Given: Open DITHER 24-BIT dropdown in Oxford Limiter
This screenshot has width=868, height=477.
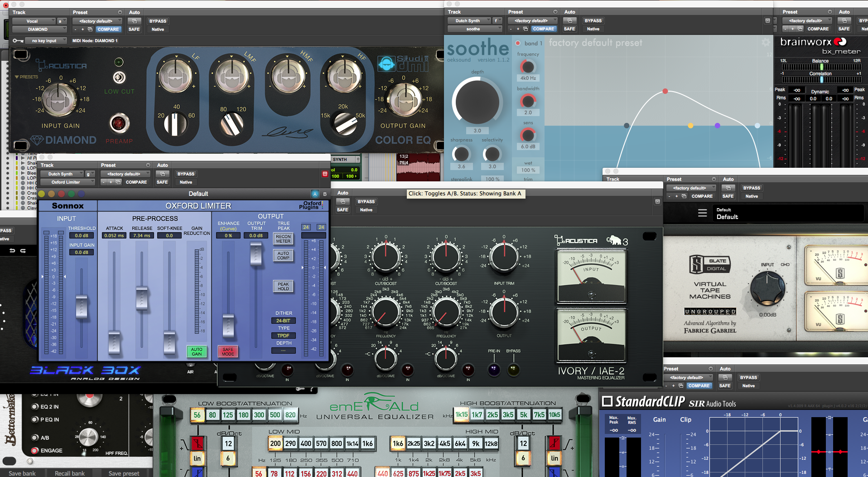Looking at the screenshot, I should [284, 321].
